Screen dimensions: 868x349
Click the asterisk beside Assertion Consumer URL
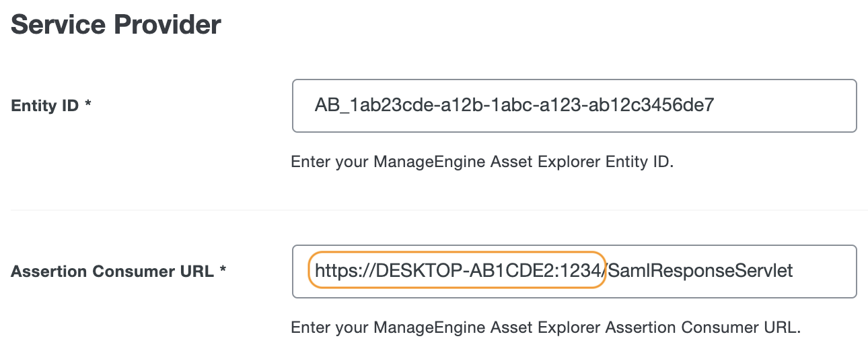click(222, 271)
